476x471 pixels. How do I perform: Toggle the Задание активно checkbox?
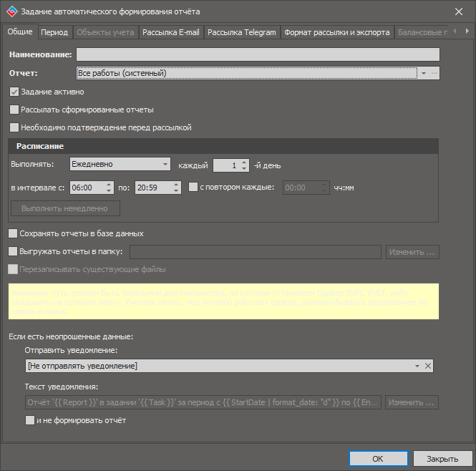click(14, 92)
